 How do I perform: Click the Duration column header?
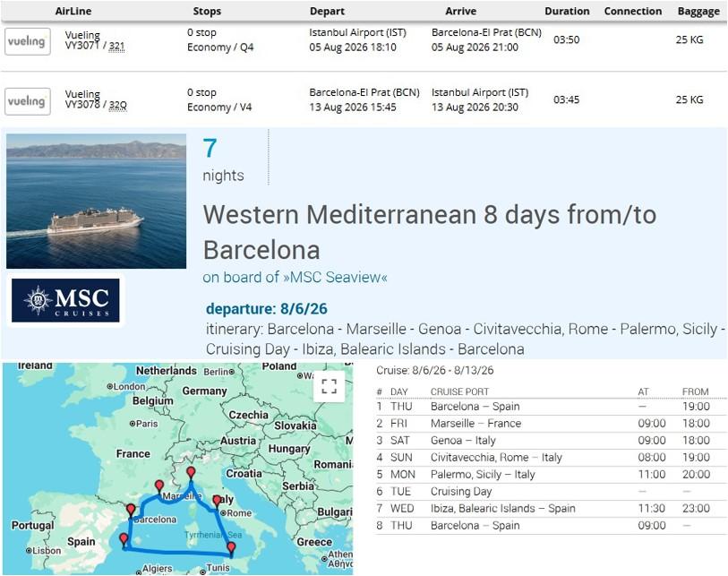click(x=567, y=11)
